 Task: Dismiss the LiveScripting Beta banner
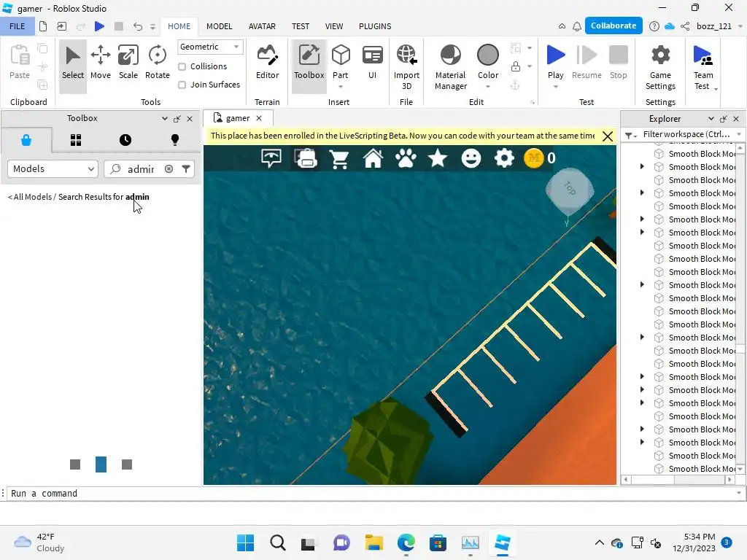coord(608,136)
